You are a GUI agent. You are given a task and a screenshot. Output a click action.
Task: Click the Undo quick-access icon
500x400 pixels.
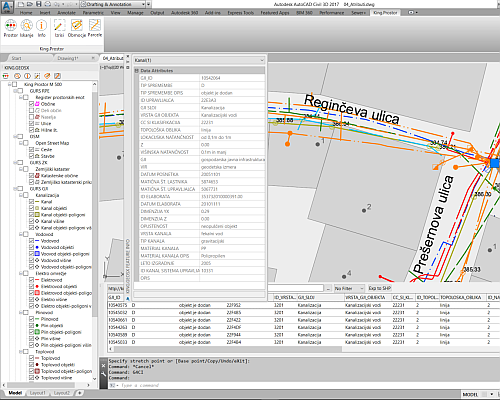click(57, 4)
